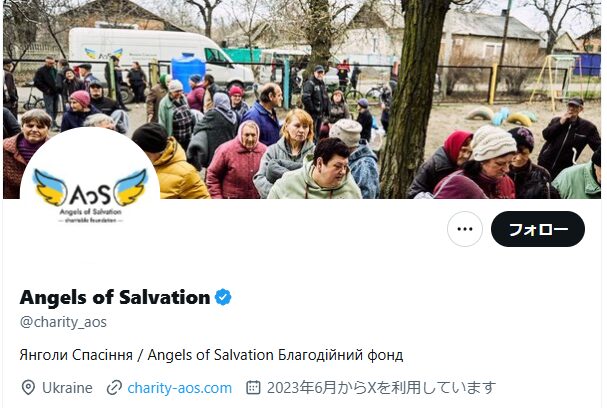The image size is (607, 408).
Task: Open the header banner photo
Action: [x=302, y=99]
